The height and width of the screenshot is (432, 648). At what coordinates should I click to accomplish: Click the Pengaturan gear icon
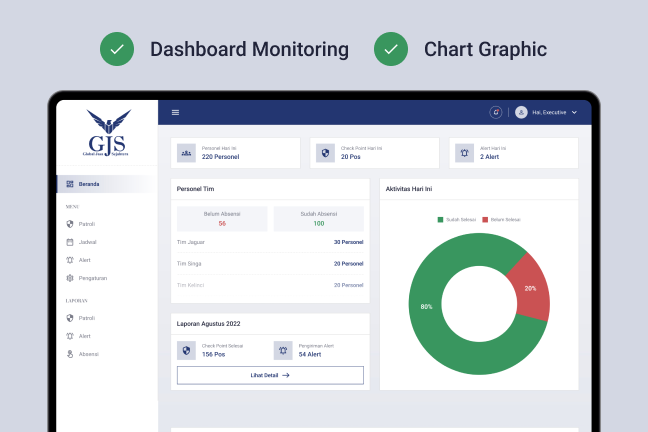coord(70,278)
